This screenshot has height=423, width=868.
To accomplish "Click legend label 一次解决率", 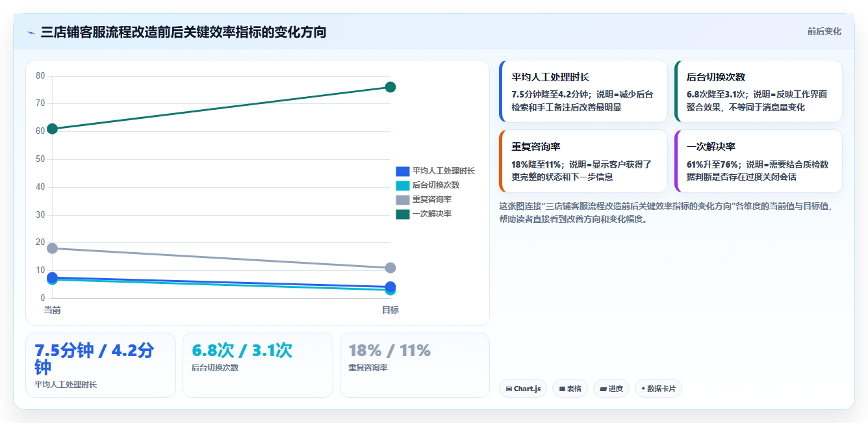I will [x=432, y=214].
